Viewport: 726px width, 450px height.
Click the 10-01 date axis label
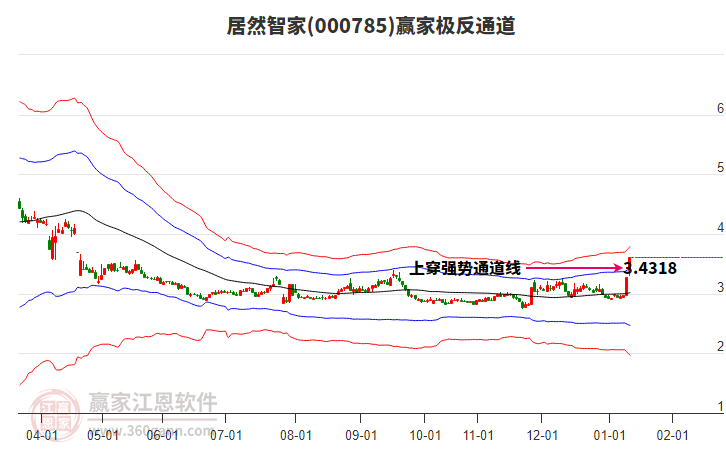425,436
